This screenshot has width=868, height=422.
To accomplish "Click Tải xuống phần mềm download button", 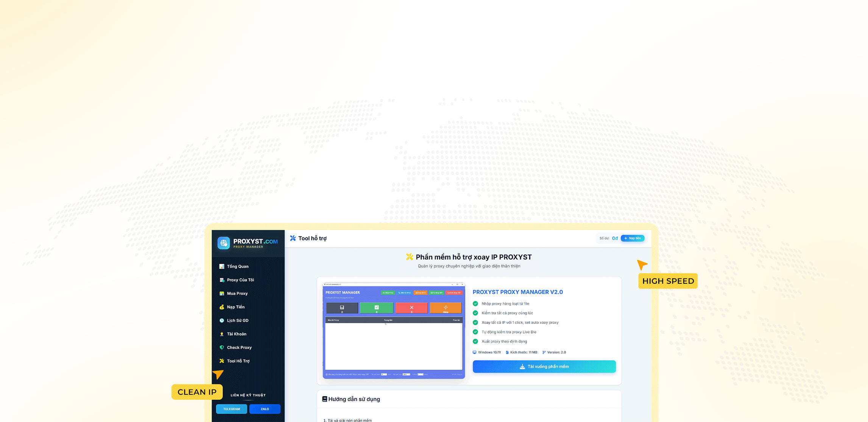I will (x=544, y=366).
